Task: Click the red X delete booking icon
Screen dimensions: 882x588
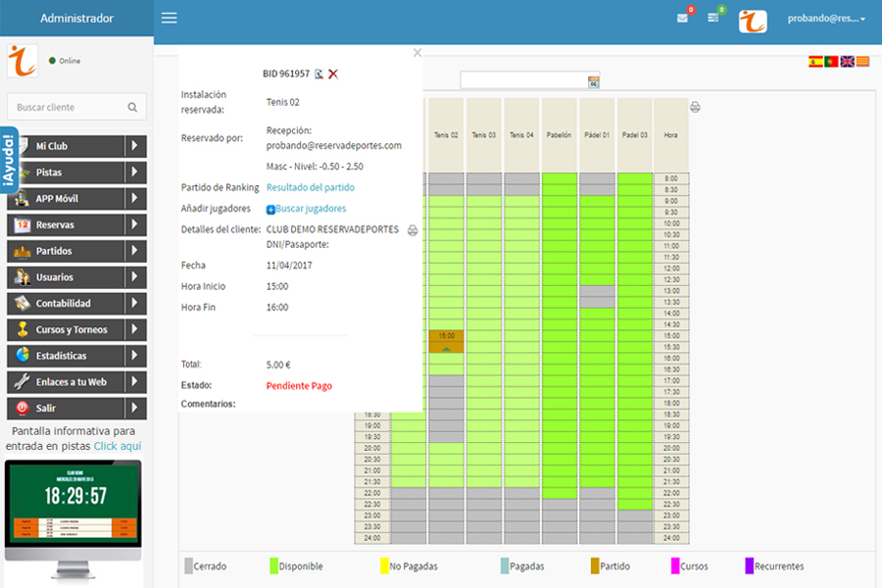Action: point(333,73)
